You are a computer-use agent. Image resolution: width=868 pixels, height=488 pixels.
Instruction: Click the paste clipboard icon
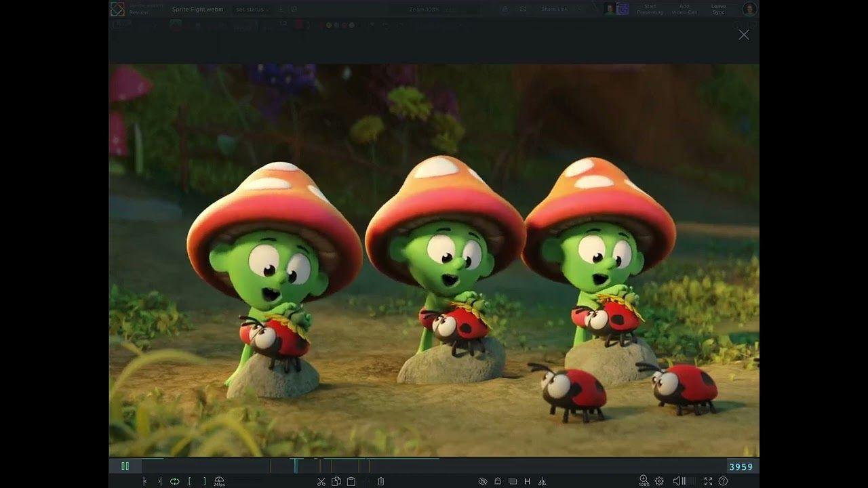(351, 481)
